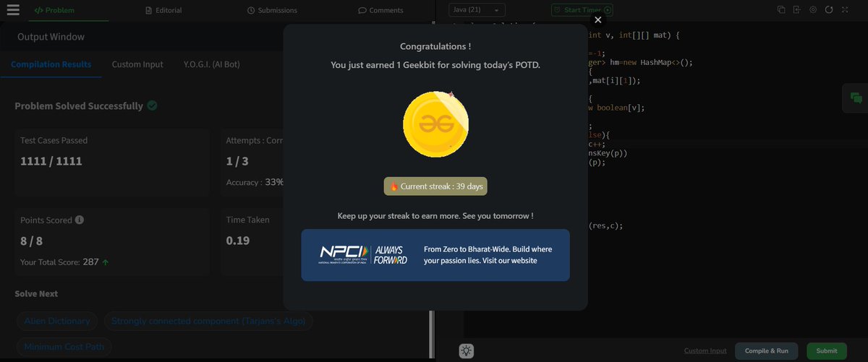Open the Comments tab

tap(380, 10)
